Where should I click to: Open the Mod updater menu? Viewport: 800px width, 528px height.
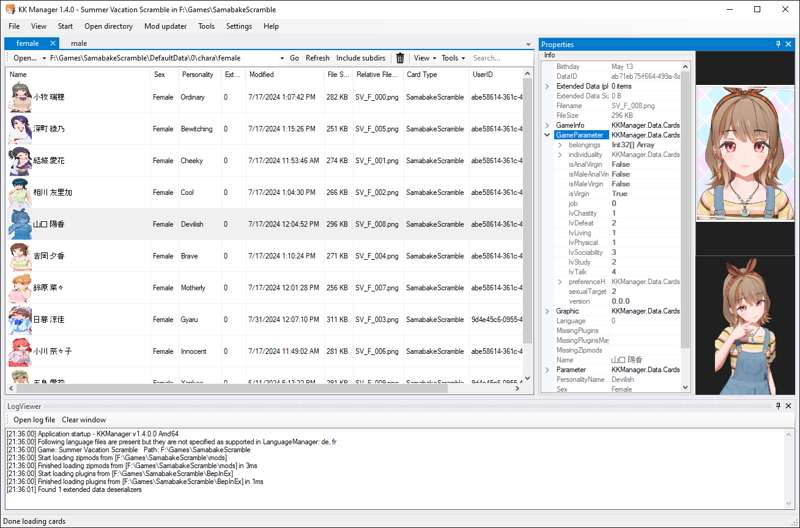pos(165,26)
